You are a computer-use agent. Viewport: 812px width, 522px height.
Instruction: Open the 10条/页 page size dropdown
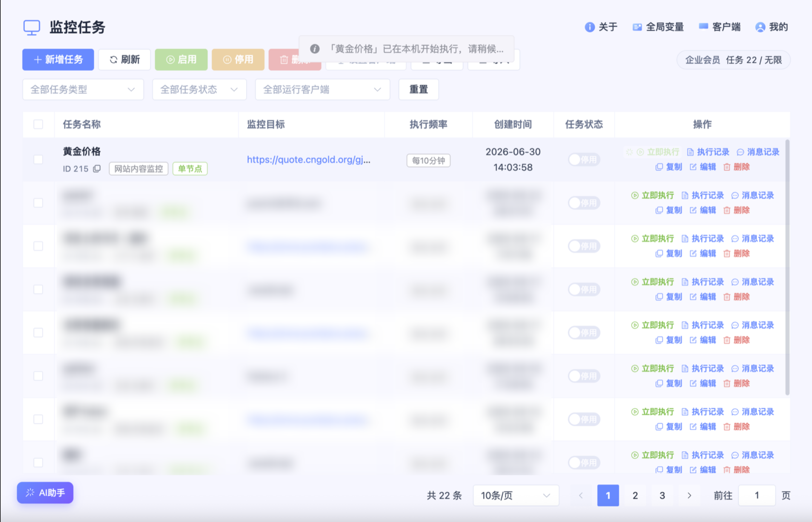click(516, 495)
